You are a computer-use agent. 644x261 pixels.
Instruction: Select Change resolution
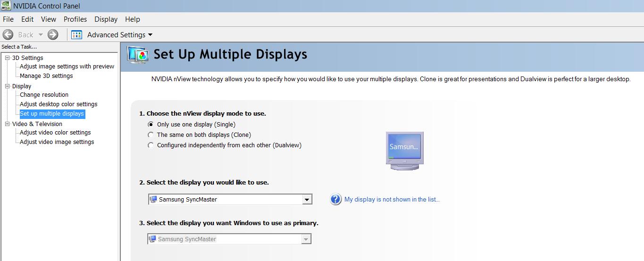tap(44, 95)
